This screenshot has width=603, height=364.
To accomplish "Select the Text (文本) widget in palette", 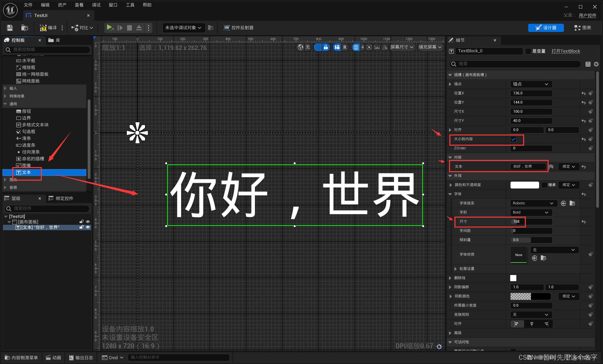I will pos(44,172).
